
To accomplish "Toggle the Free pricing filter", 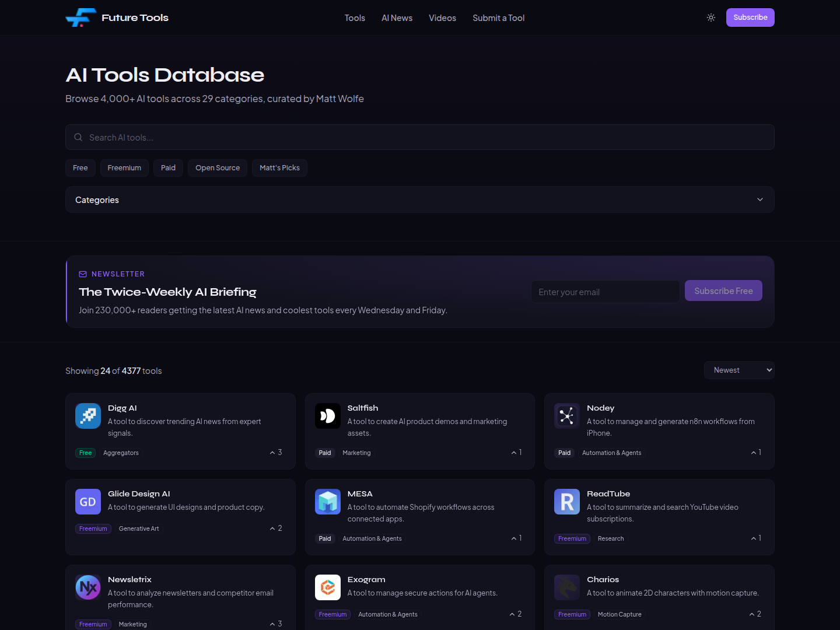I will 80,168.
